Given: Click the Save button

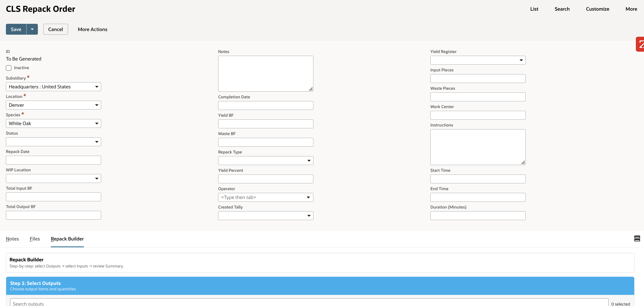Looking at the screenshot, I should pyautogui.click(x=16, y=29).
